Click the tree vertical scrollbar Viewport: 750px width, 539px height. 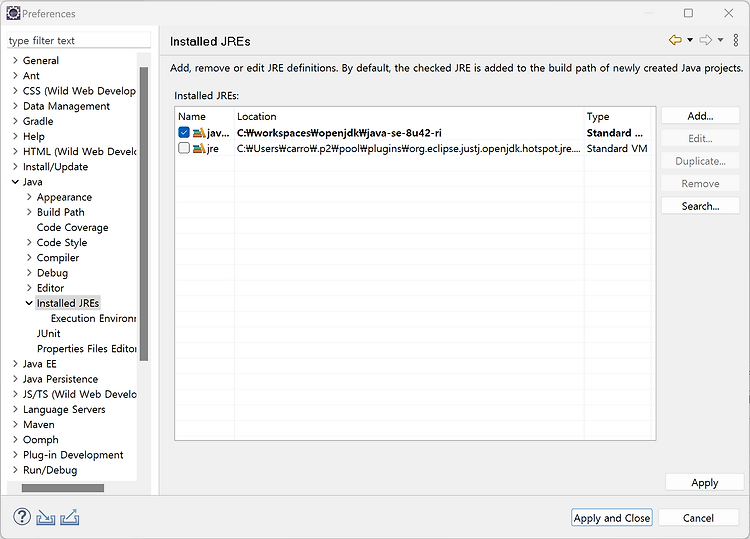coord(143,214)
